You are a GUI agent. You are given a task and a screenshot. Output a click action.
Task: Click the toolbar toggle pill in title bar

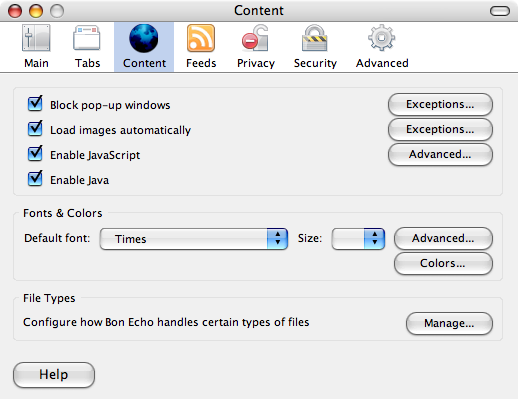coord(500,11)
